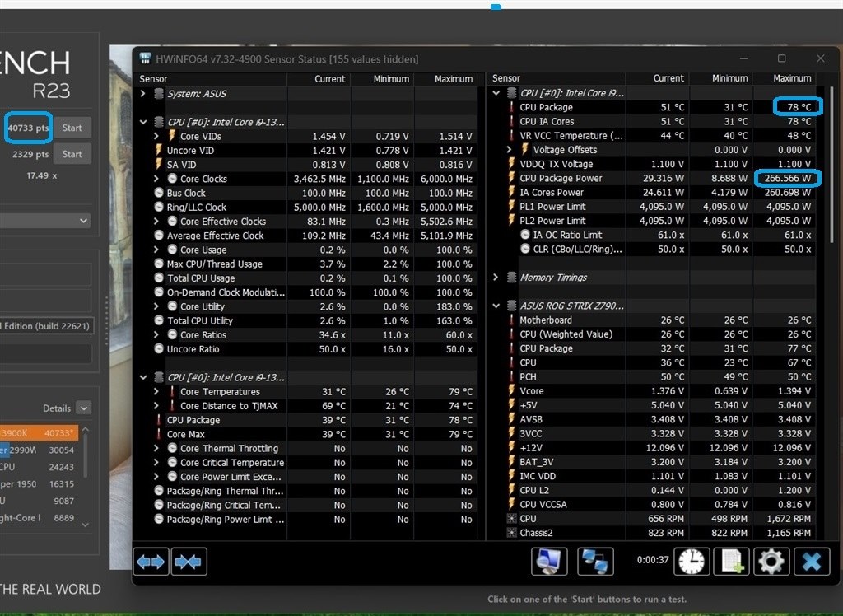The height and width of the screenshot is (616, 843).
Task: Expand the Core Clocks row
Action: click(156, 179)
